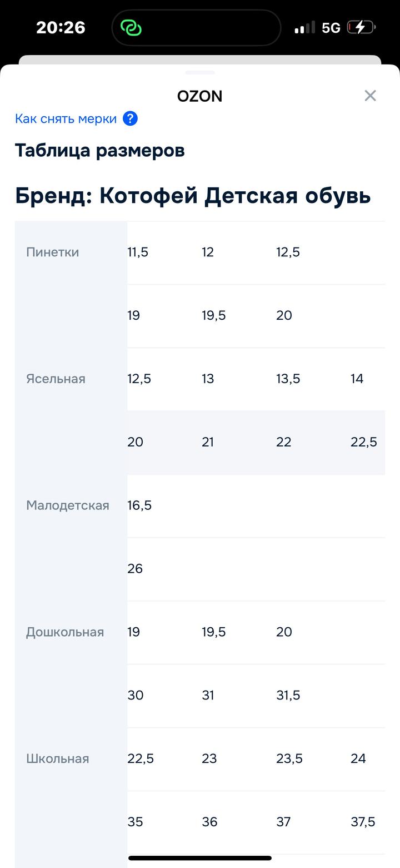Image resolution: width=400 pixels, height=868 pixels.
Task: Tap the 5G network indicator
Action: point(331,28)
